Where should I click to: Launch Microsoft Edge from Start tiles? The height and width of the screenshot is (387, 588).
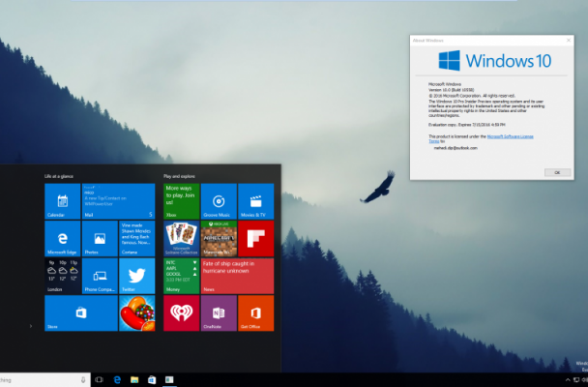click(62, 238)
